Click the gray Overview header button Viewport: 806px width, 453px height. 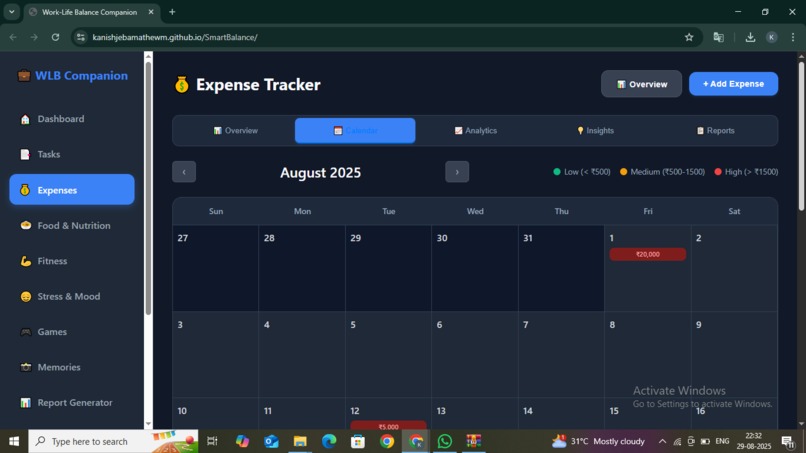pos(642,84)
